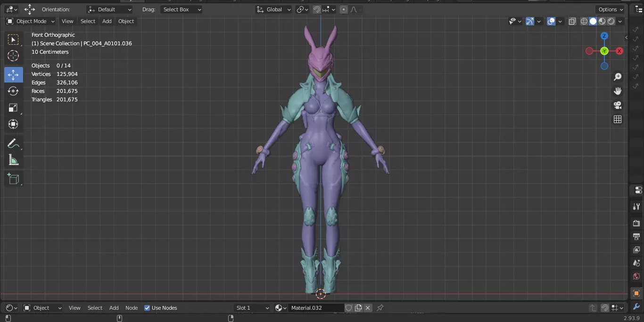Toggle Show Overlays button
The image size is (644, 322).
coord(551,21)
